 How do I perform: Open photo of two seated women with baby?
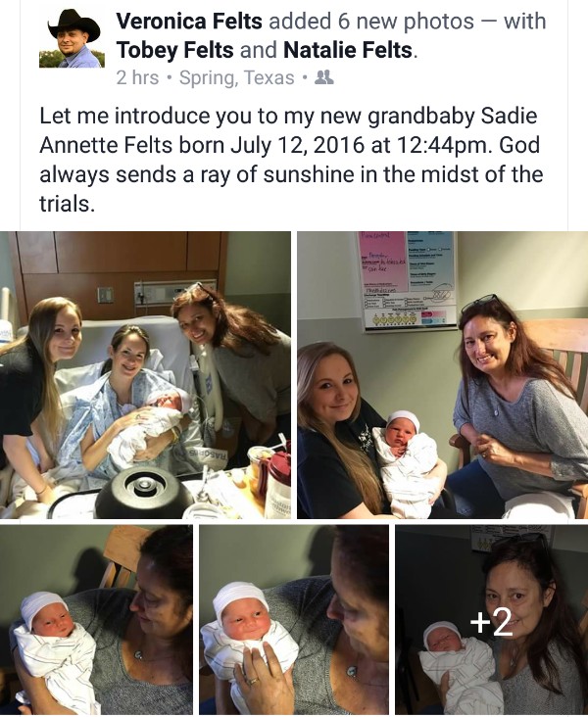(x=443, y=375)
